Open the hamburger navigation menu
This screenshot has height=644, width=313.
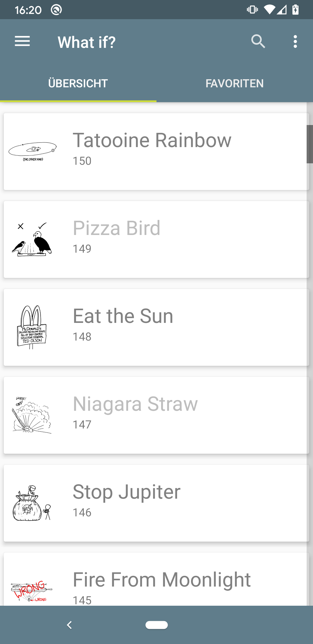[x=22, y=41]
